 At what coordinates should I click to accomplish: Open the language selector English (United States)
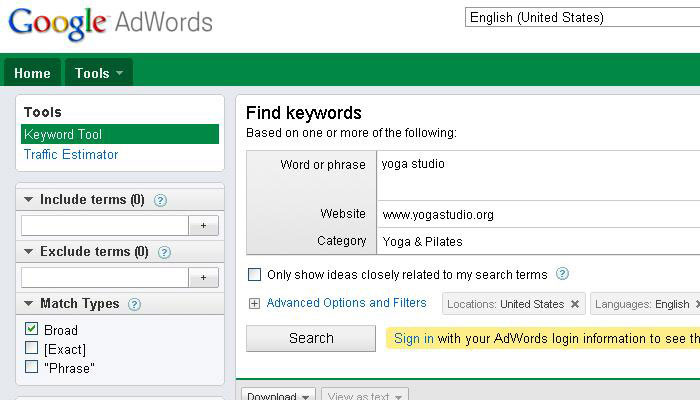click(x=582, y=17)
